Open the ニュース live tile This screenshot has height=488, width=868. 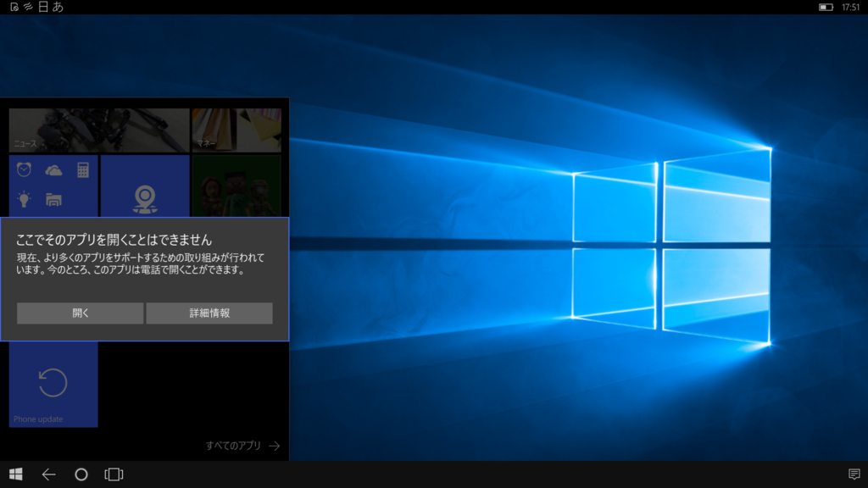tap(99, 130)
